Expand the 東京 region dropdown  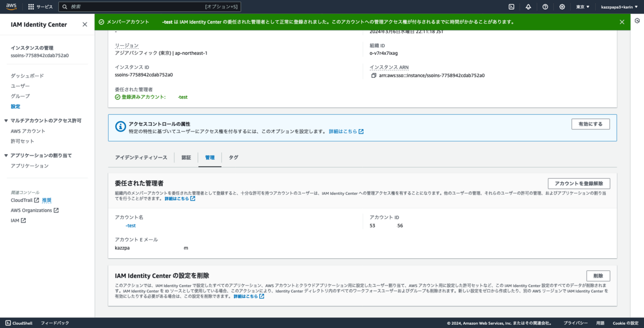[x=583, y=7]
